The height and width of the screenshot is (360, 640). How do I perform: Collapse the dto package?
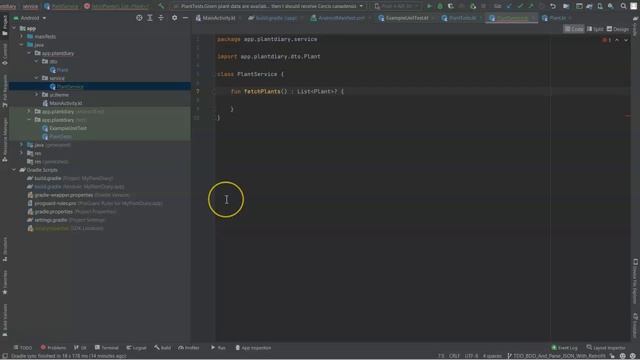point(37,61)
